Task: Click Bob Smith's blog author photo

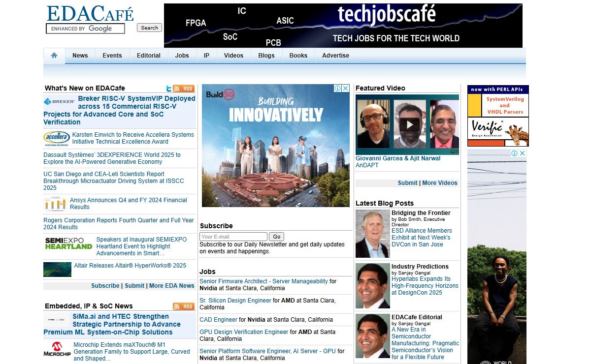Action: [373, 234]
